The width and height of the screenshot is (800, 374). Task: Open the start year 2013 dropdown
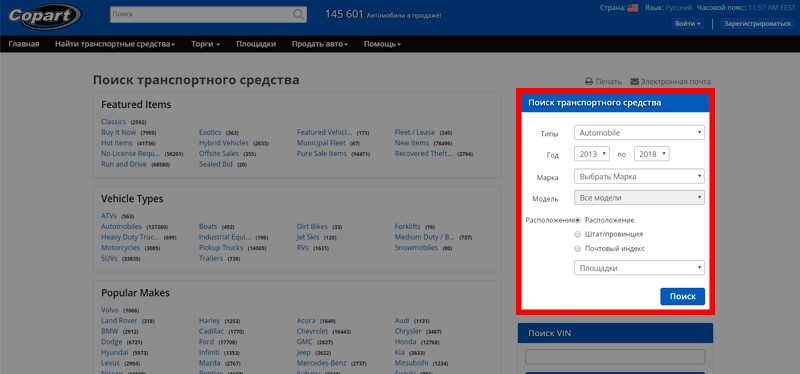tap(592, 154)
